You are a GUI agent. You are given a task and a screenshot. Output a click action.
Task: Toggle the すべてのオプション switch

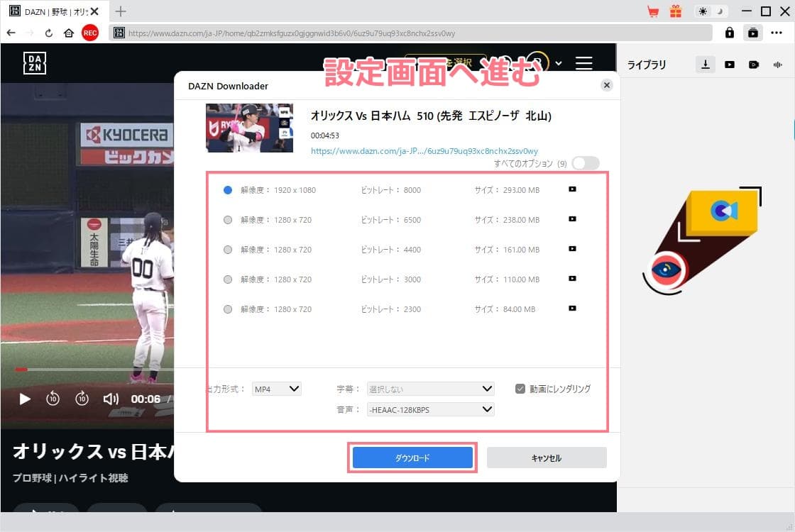(x=586, y=163)
